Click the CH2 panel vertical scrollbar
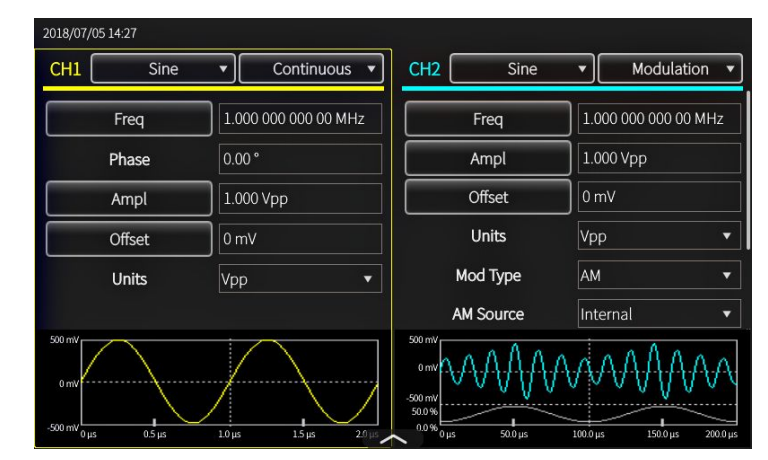768x460 pixels. click(749, 170)
